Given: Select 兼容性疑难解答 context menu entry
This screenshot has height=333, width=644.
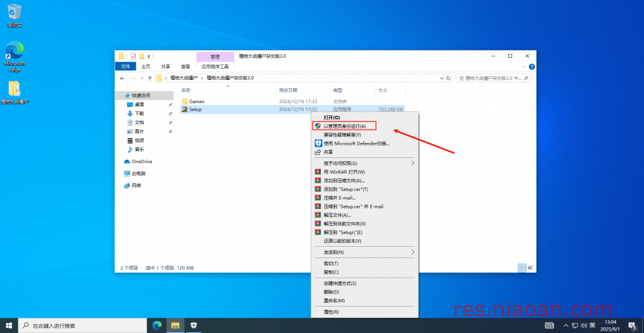Looking at the screenshot, I should click(x=365, y=135).
